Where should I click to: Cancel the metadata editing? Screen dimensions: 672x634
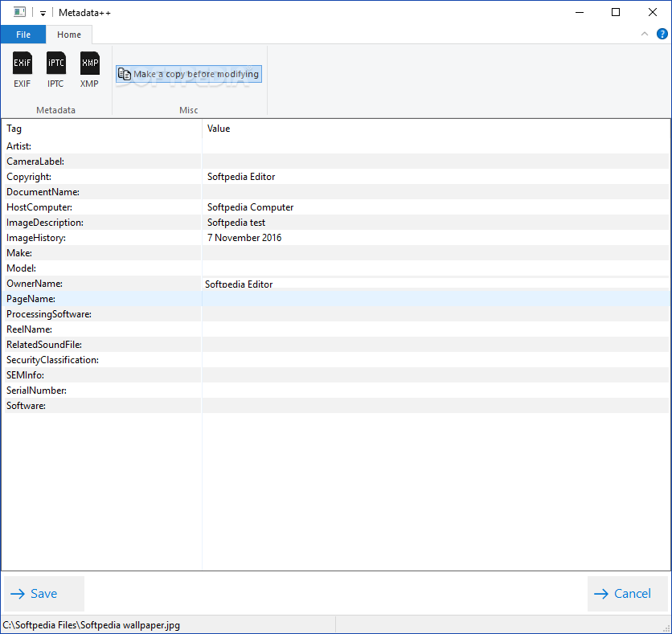[x=628, y=593]
